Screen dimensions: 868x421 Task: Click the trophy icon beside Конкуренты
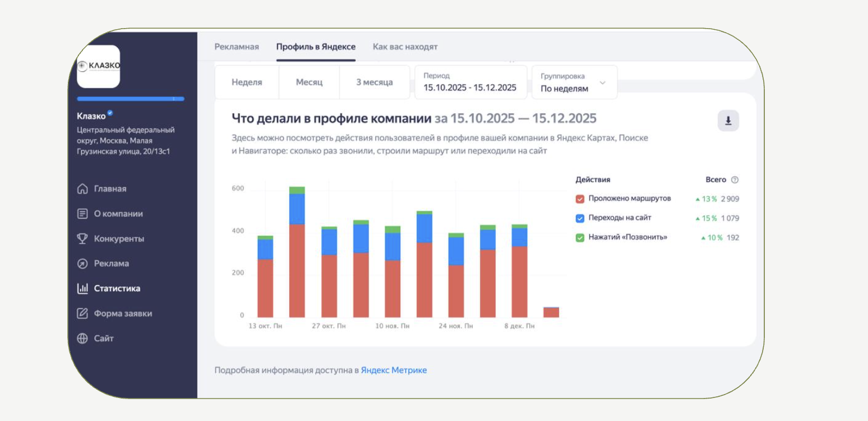[x=82, y=239]
